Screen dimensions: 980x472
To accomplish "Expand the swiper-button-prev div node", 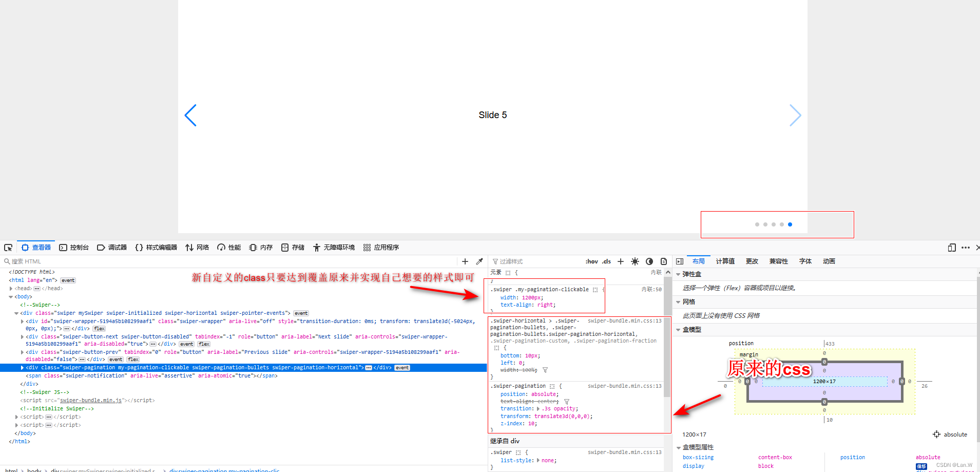I will [x=21, y=352].
